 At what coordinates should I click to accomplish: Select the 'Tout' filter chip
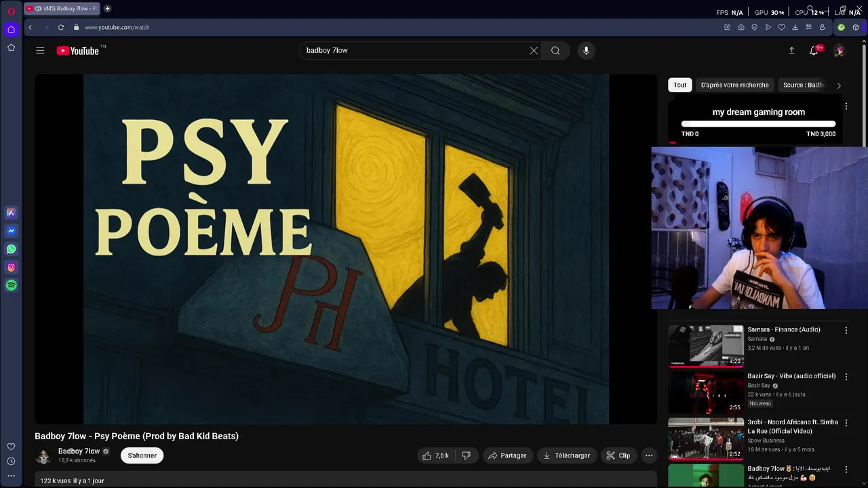pos(680,85)
